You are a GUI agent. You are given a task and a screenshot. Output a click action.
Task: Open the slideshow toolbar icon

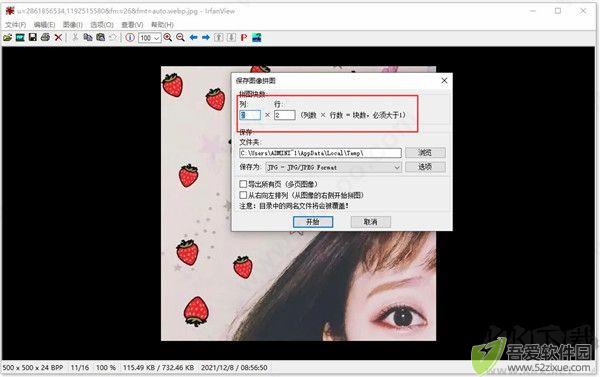point(20,38)
